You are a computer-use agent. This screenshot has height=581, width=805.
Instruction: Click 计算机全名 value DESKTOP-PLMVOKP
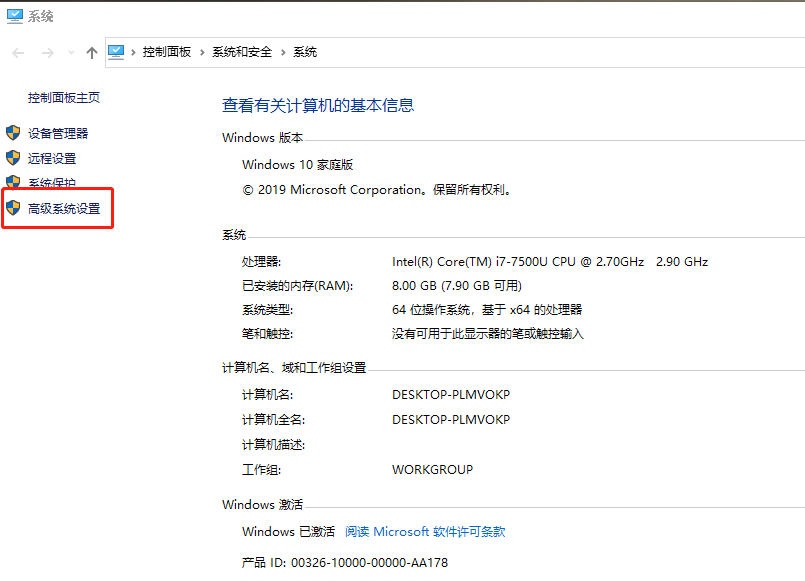coord(451,420)
